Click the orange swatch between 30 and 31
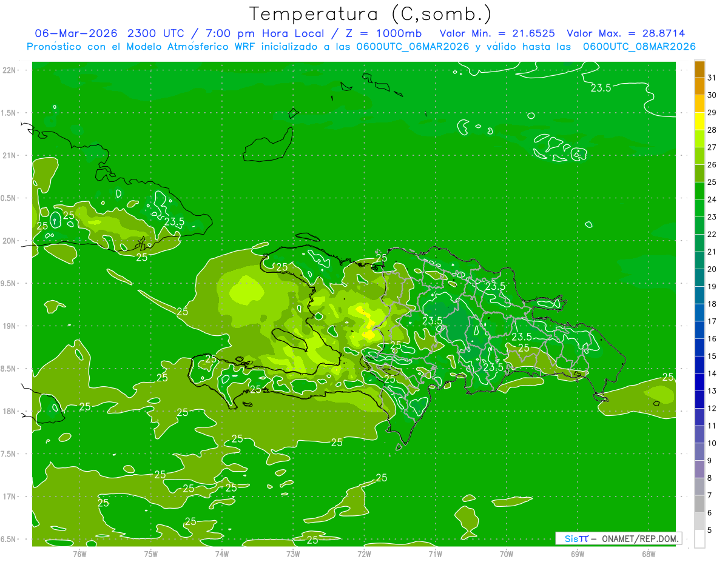This screenshot has height=562, width=728. click(699, 87)
